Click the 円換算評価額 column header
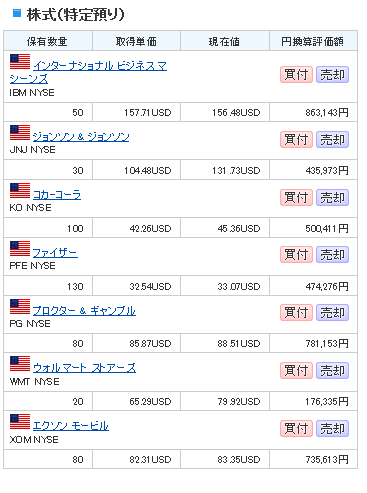This screenshot has height=493, width=367. [313, 41]
